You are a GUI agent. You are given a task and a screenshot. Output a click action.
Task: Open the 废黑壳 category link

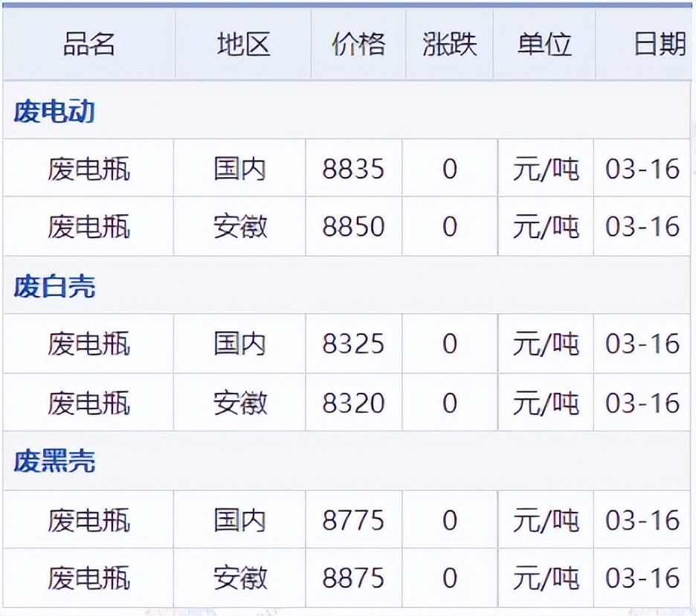tap(54, 461)
